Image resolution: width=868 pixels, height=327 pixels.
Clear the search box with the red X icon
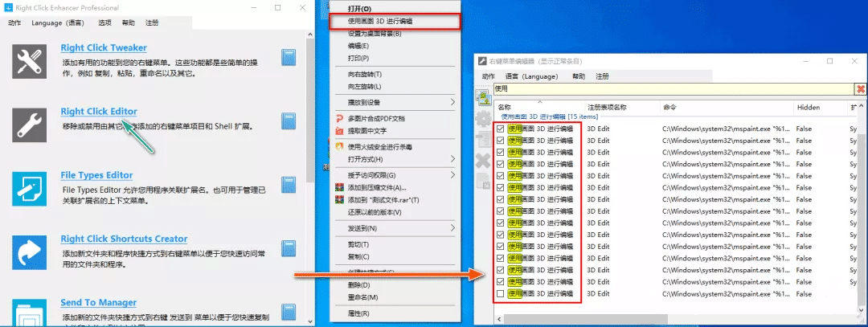(x=861, y=88)
